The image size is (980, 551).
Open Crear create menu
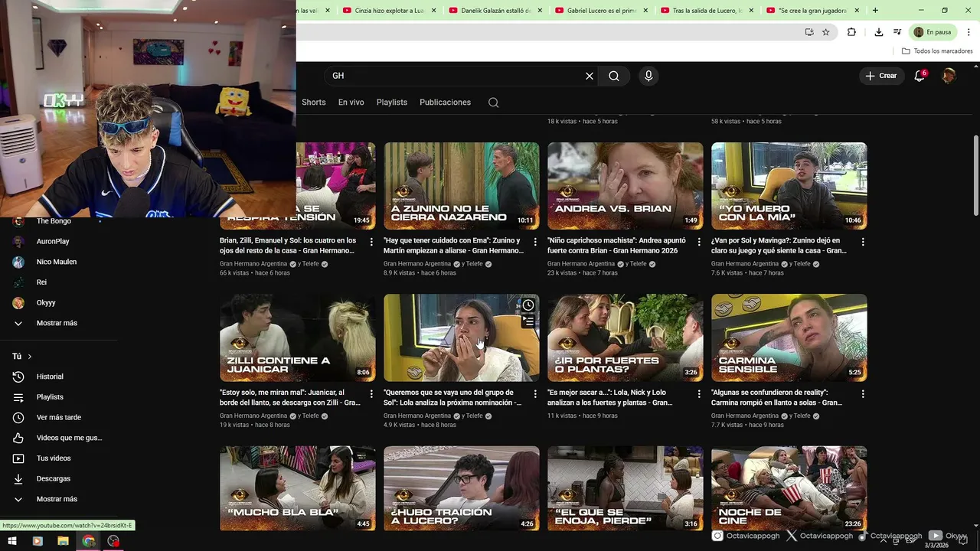click(881, 76)
